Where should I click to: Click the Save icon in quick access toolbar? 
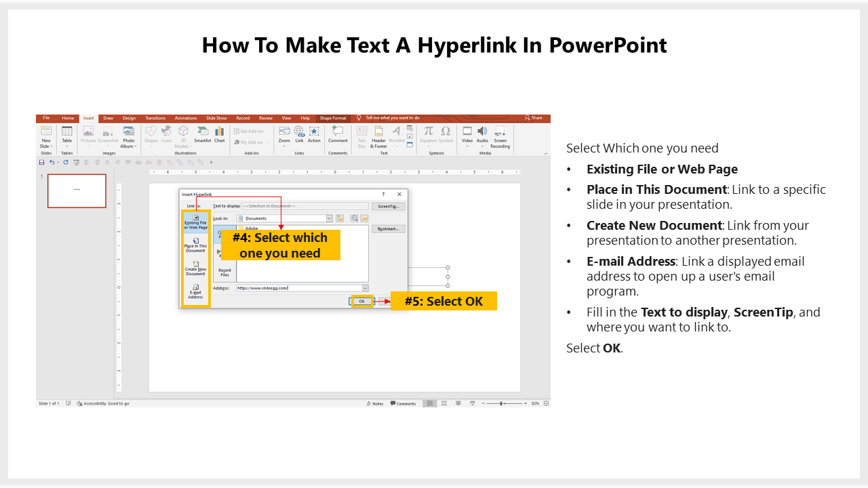[41, 163]
